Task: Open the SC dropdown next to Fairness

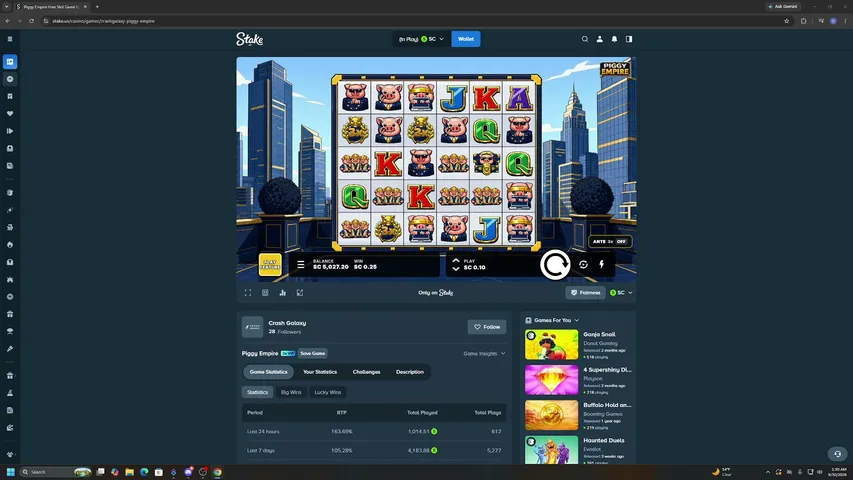Action: (621, 293)
